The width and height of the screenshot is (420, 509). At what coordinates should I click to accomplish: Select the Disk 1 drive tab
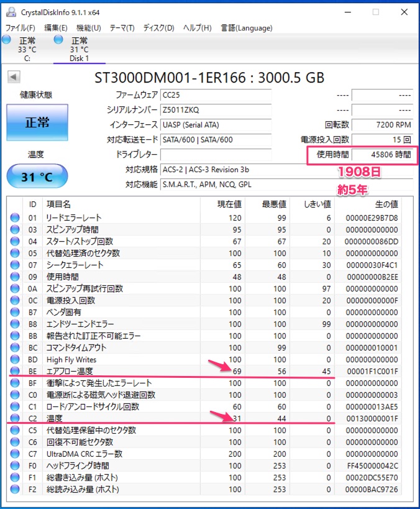pos(79,49)
